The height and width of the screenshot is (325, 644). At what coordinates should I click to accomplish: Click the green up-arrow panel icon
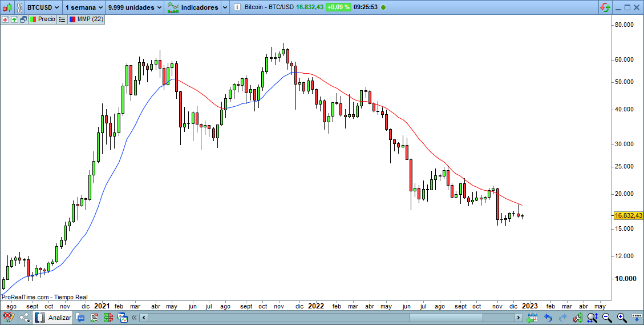tap(14, 19)
